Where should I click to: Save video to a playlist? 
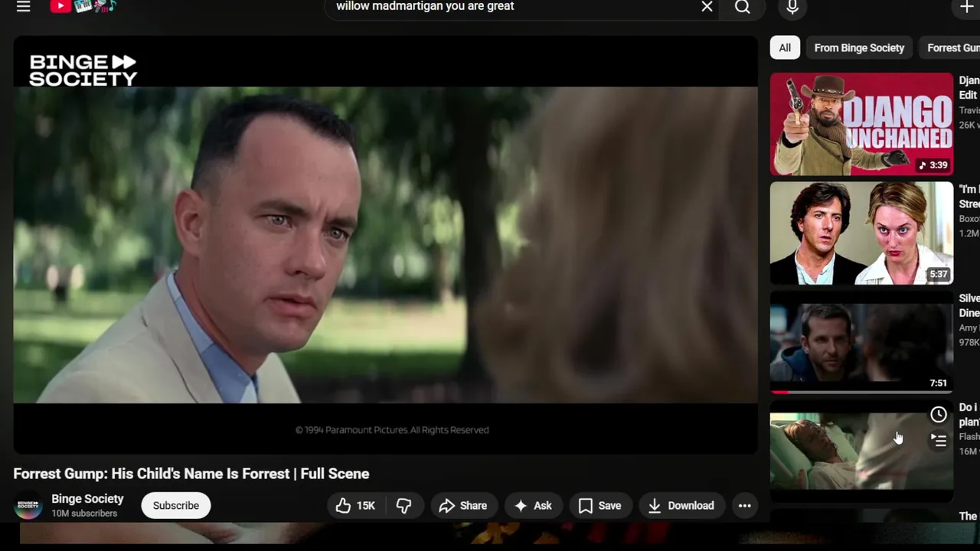tap(599, 505)
